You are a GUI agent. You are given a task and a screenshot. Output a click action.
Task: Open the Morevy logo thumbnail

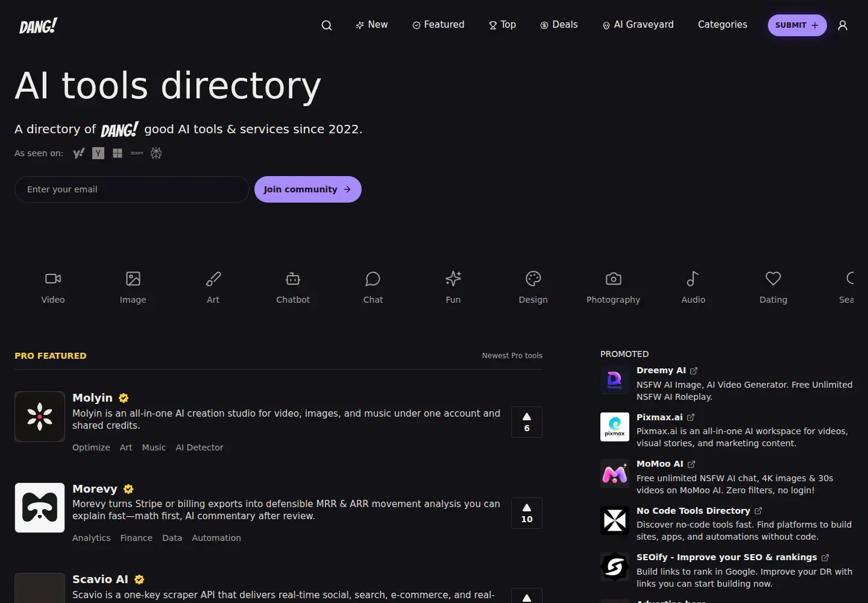[40, 508]
